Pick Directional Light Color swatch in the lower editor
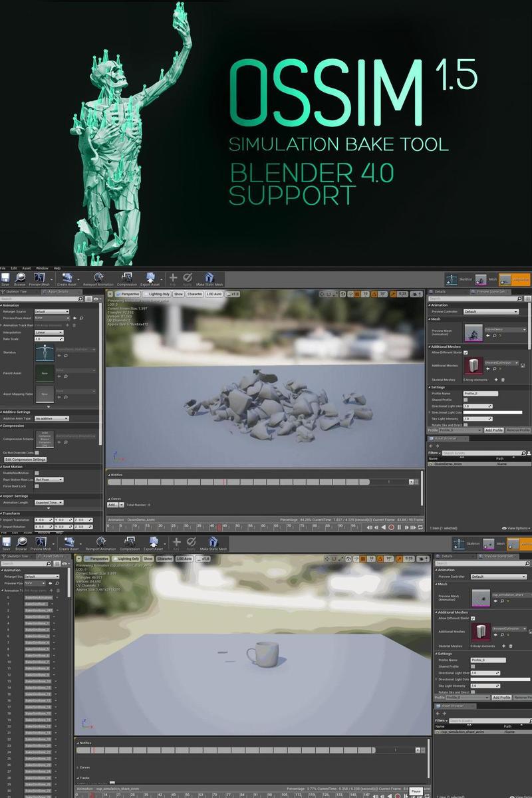The width and height of the screenshot is (532, 798). pos(501,679)
